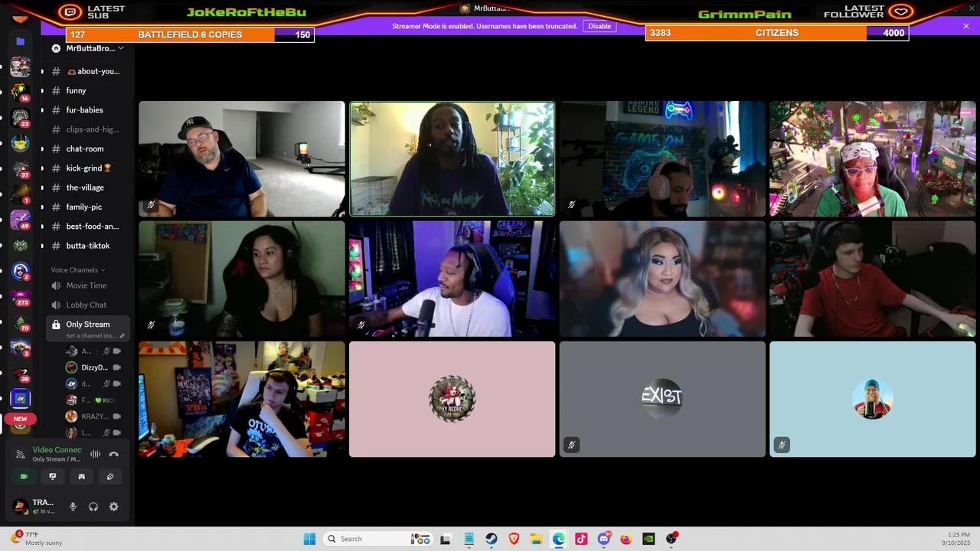Start screen share from voice panel
The width and height of the screenshot is (980, 551).
coord(53,476)
